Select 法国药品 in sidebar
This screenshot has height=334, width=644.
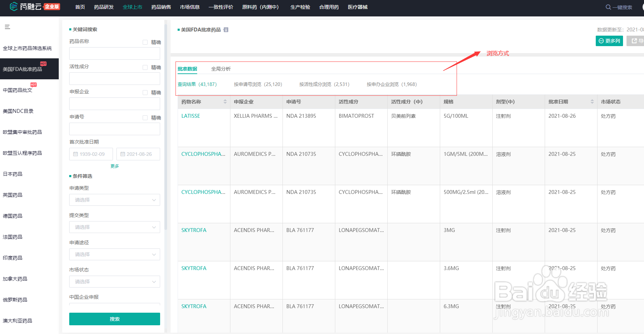[13, 237]
